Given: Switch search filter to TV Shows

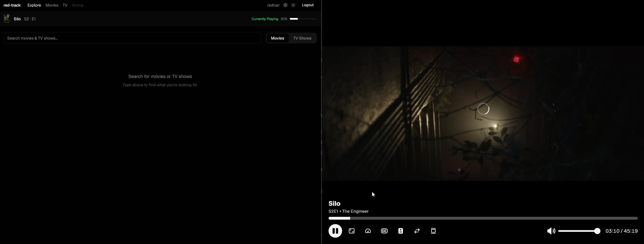Looking at the screenshot, I should (x=302, y=38).
